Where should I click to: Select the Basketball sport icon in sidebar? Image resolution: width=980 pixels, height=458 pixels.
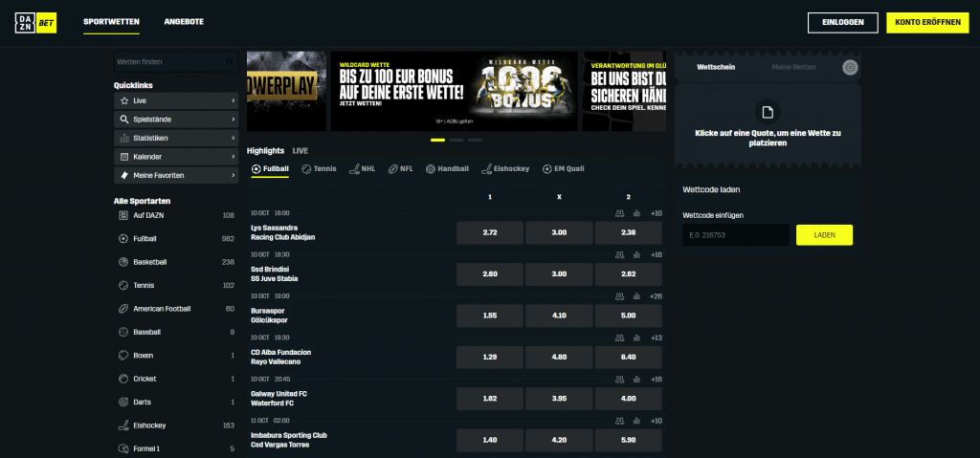122,262
